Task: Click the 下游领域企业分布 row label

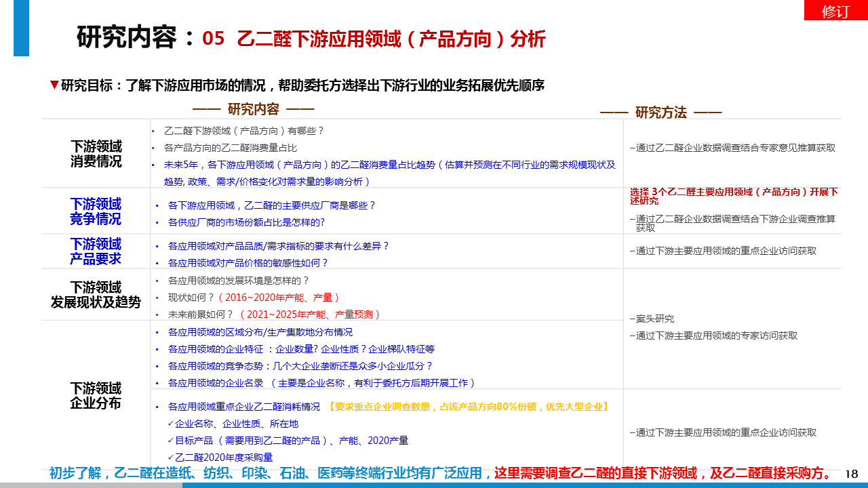Action: pyautogui.click(x=96, y=396)
